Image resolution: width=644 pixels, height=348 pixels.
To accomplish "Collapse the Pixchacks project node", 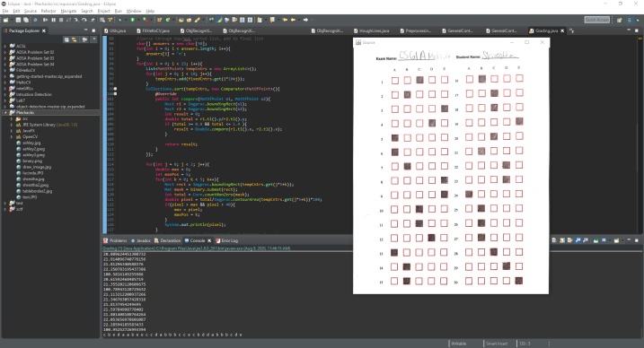I will tap(4, 112).
